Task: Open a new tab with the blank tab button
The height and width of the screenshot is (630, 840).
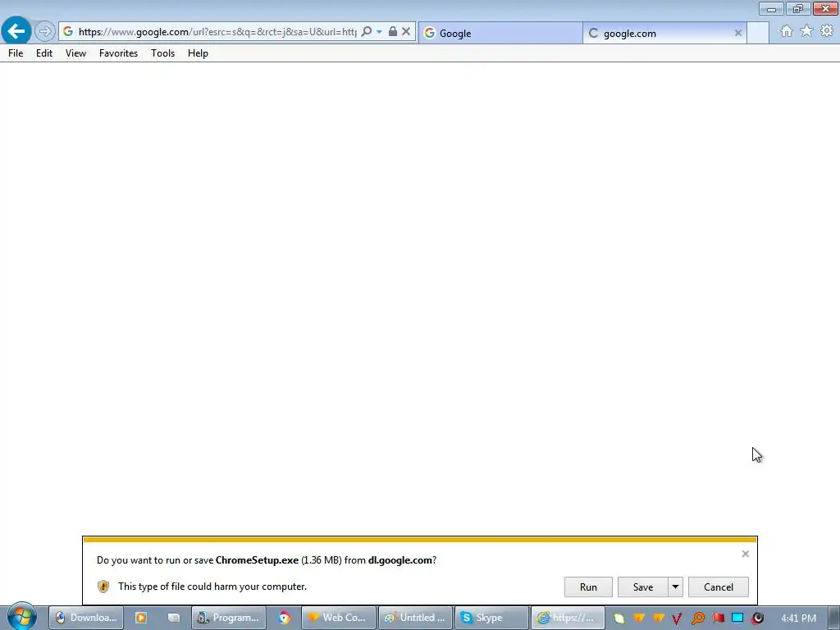Action: pyautogui.click(x=757, y=33)
